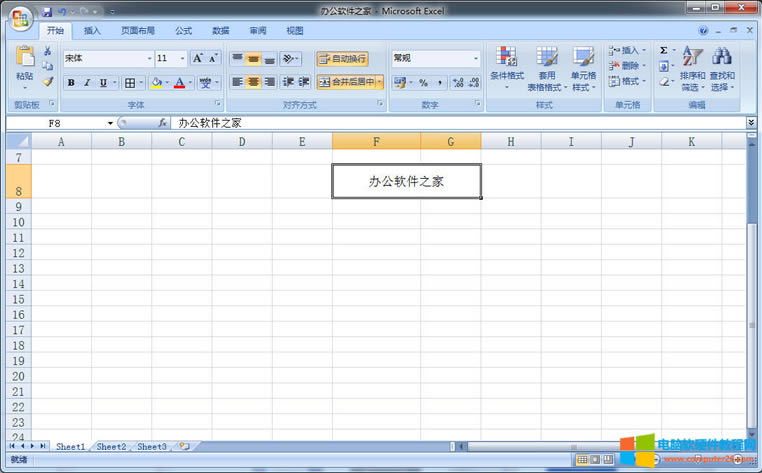
Task: Open 查找和选择 binoculars tool
Action: (721, 69)
